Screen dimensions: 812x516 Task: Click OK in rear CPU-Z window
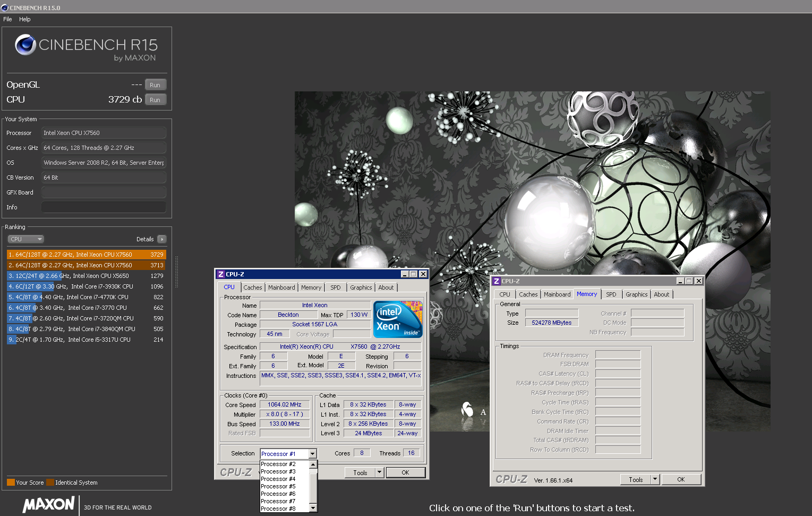[681, 479]
